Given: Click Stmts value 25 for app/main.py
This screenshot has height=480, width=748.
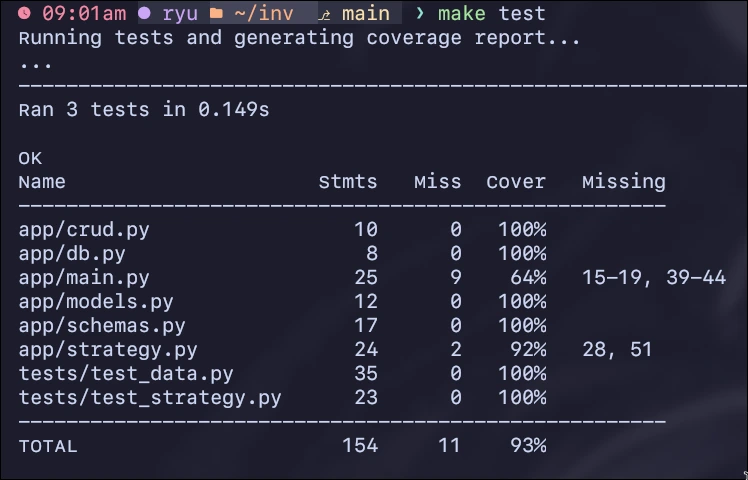Looking at the screenshot, I should pyautogui.click(x=366, y=278).
